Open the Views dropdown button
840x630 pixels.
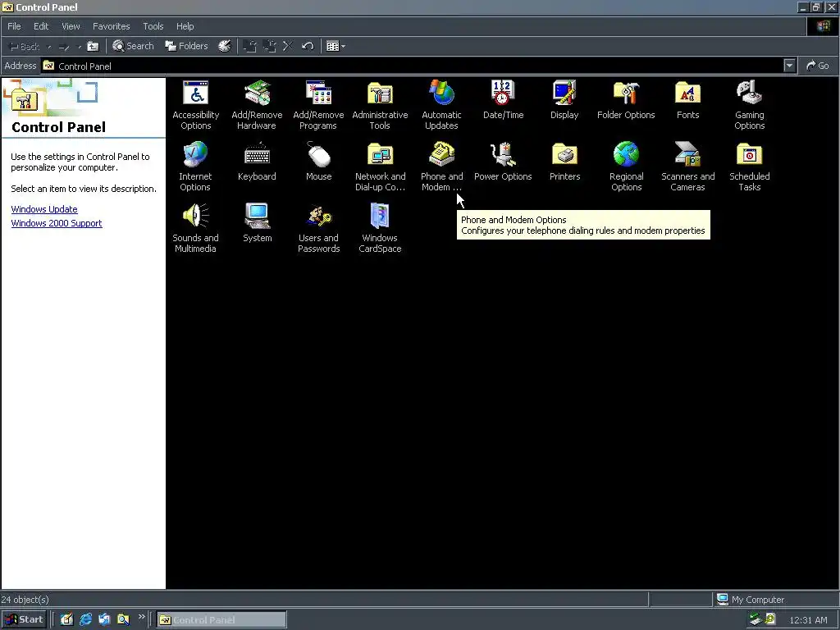(336, 47)
